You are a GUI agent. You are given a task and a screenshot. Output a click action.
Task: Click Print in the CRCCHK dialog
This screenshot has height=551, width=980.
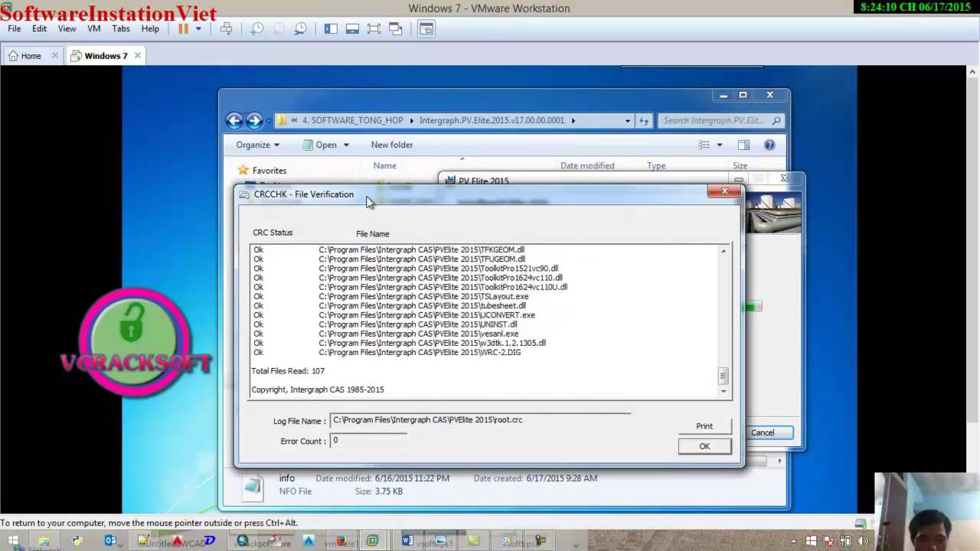pyautogui.click(x=704, y=426)
